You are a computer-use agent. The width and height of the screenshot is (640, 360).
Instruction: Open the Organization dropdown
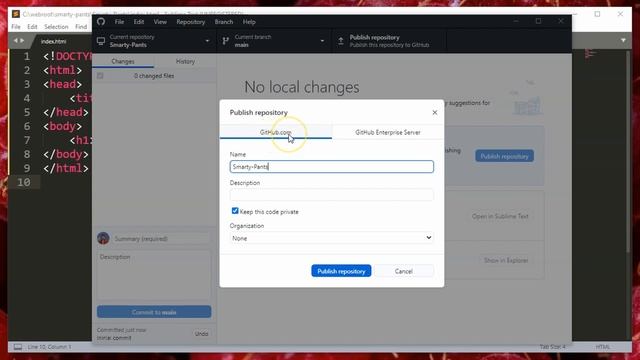point(331,238)
